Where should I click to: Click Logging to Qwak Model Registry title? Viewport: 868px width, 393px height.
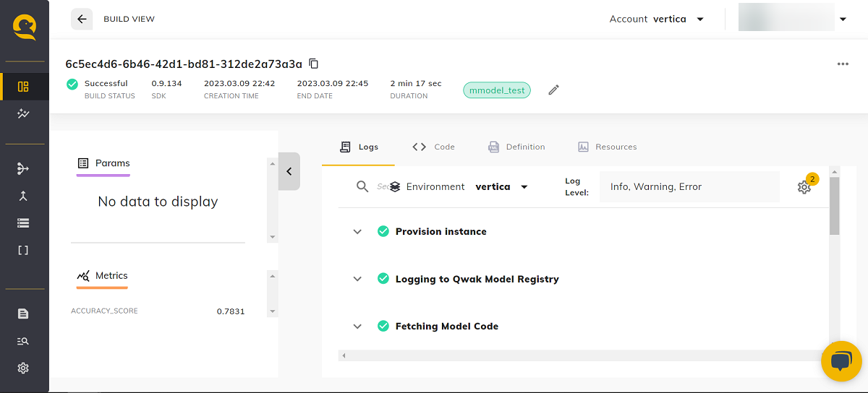[477, 279]
